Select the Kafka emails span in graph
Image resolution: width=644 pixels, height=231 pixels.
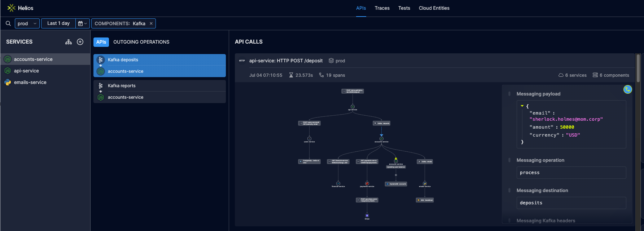tap(425, 161)
